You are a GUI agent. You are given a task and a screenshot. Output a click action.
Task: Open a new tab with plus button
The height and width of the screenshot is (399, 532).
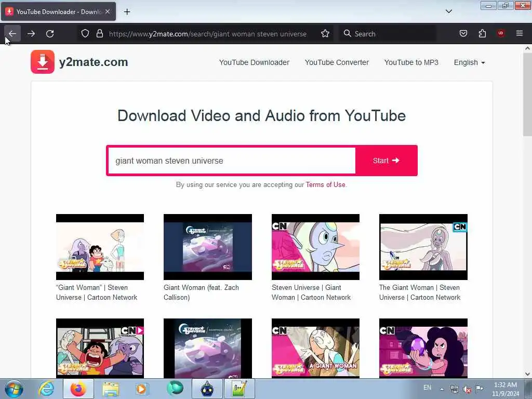coord(127,12)
